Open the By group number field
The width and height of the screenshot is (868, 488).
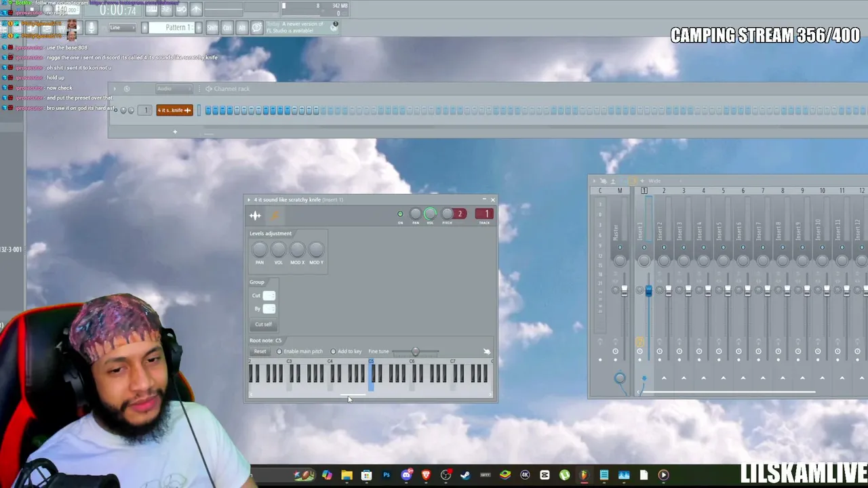tap(269, 309)
